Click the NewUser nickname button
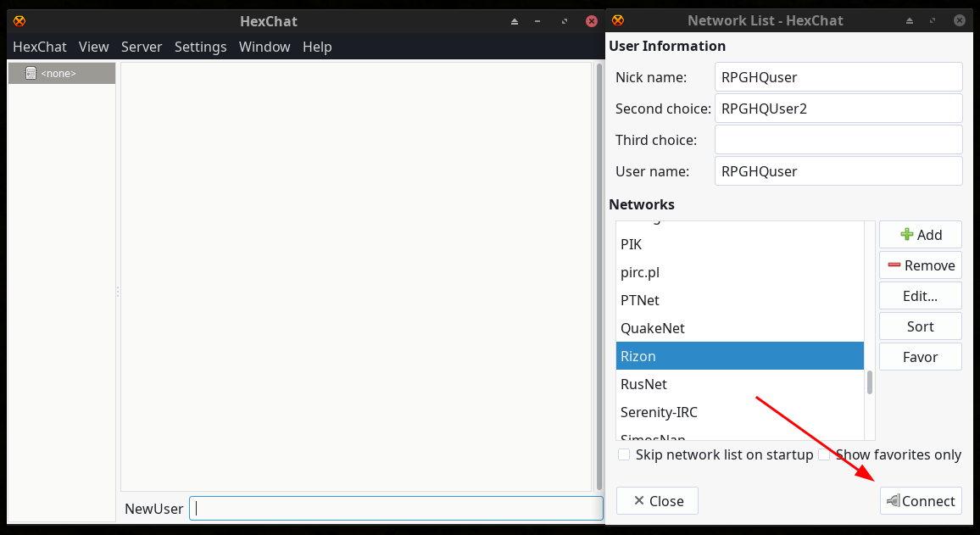 153,509
